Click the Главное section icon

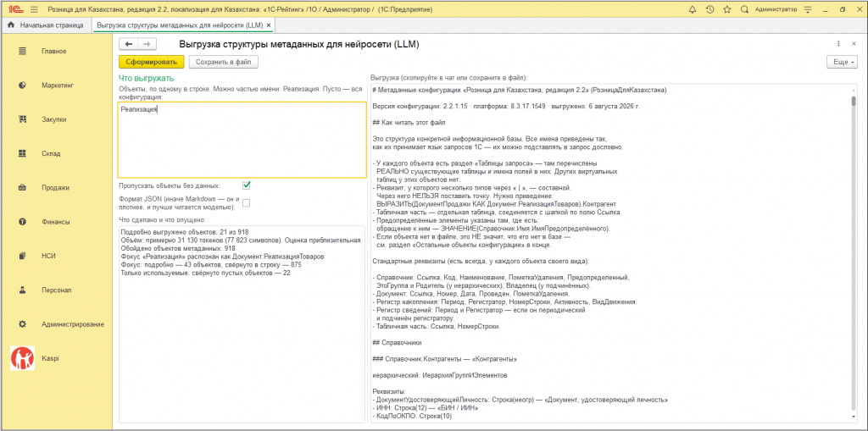coord(23,51)
